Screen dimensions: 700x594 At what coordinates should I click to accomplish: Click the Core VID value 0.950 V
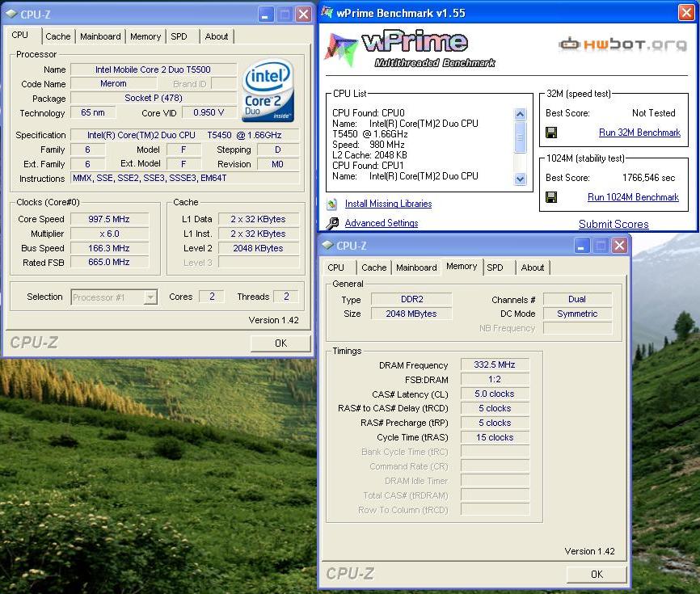(x=209, y=112)
